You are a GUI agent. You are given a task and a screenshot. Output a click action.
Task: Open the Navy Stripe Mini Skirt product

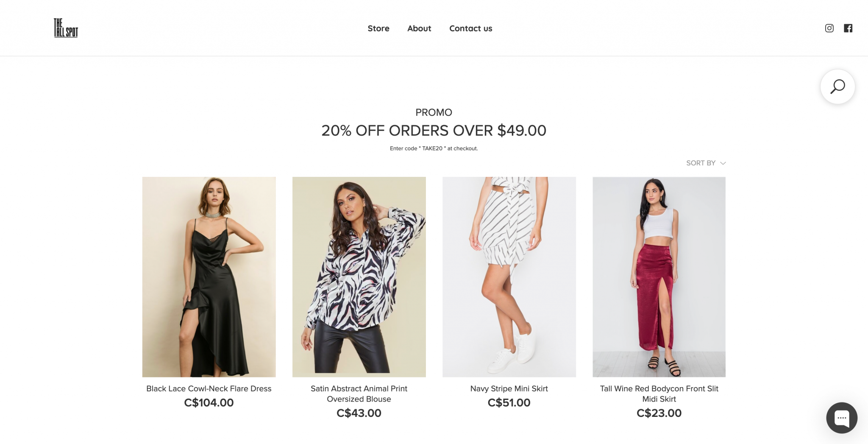[509, 388]
